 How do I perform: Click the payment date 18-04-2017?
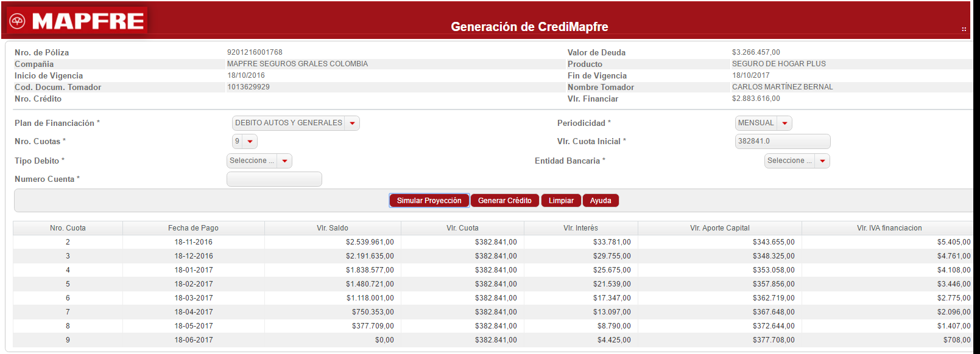click(x=194, y=312)
